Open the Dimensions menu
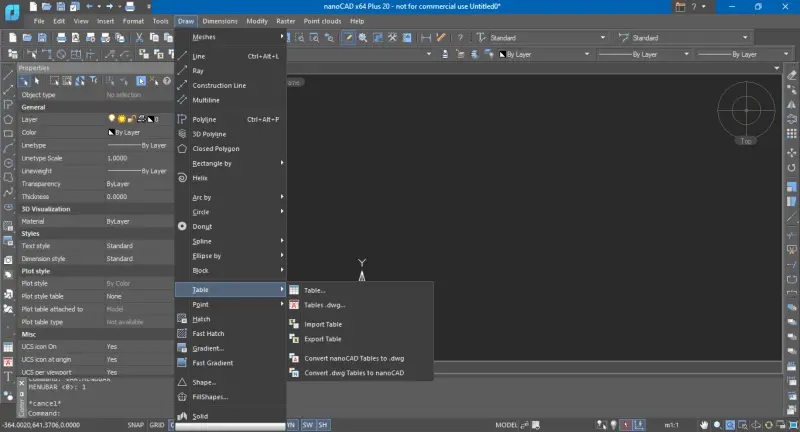This screenshot has width=800, height=432. [220, 21]
